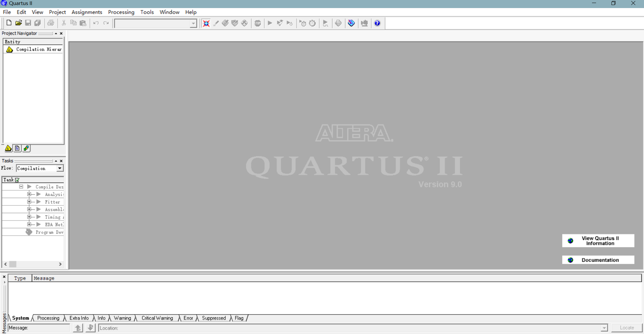Click the Tasks panel horizontal scrollbar thumb
This screenshot has height=334, width=644.
tap(13, 264)
